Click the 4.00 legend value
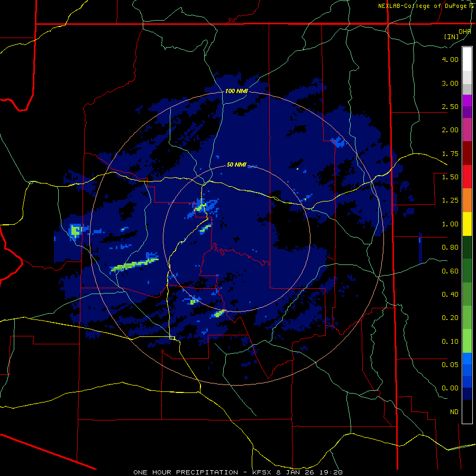 click(x=450, y=59)
